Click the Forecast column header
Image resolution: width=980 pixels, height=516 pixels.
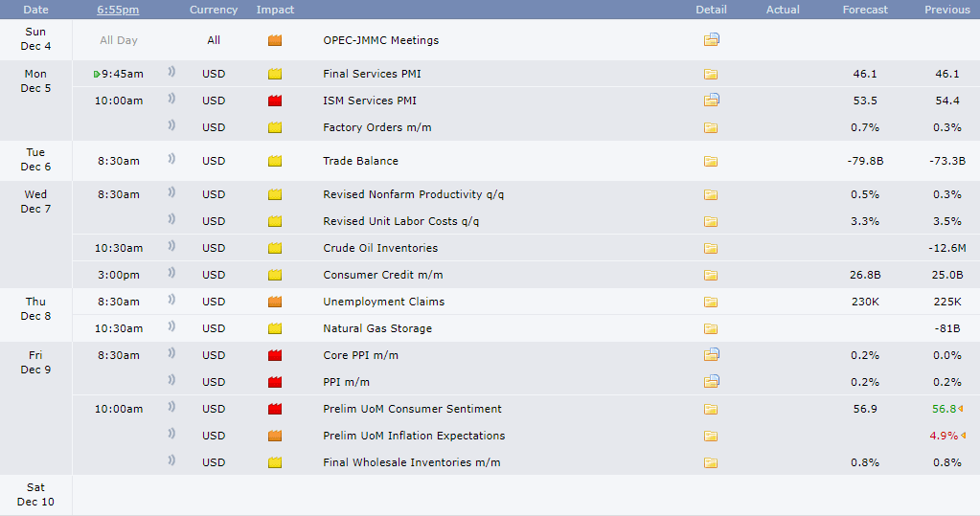tap(865, 10)
